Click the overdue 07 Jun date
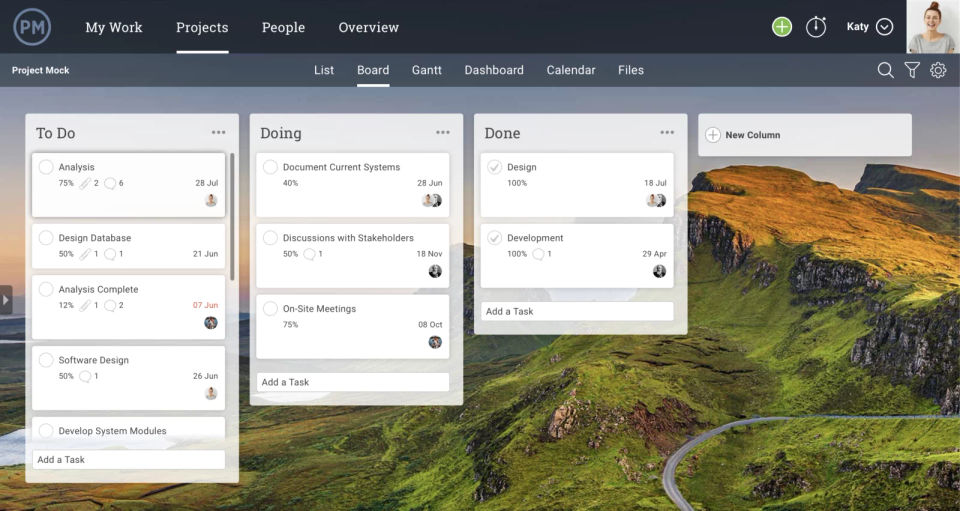 [205, 305]
